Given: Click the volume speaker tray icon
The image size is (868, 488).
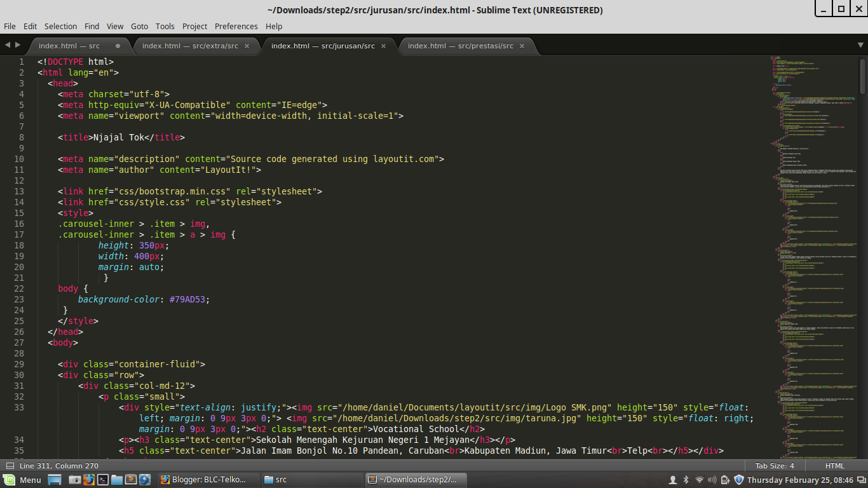Looking at the screenshot, I should (x=712, y=480).
